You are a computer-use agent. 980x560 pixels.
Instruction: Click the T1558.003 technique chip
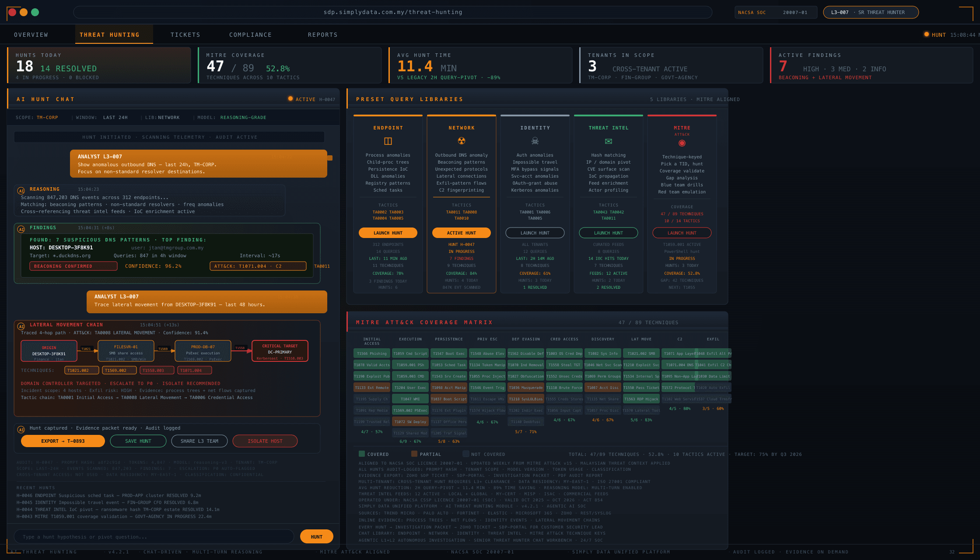pos(157,370)
